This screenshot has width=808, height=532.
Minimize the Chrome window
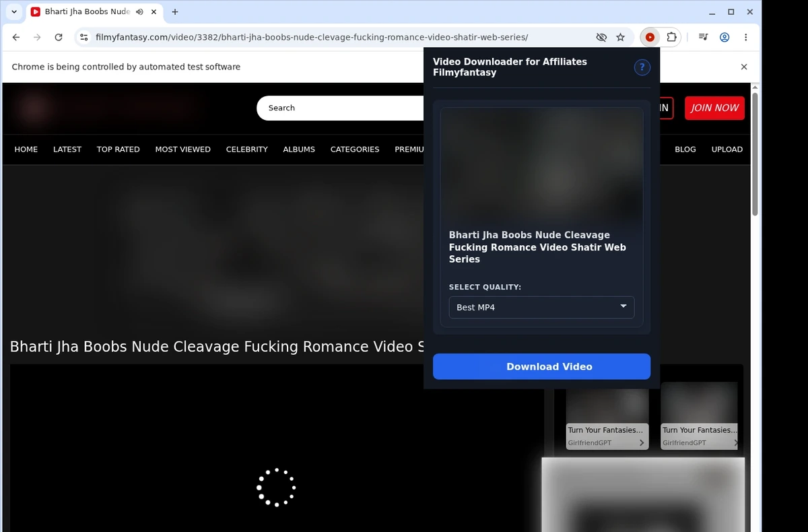pos(712,11)
